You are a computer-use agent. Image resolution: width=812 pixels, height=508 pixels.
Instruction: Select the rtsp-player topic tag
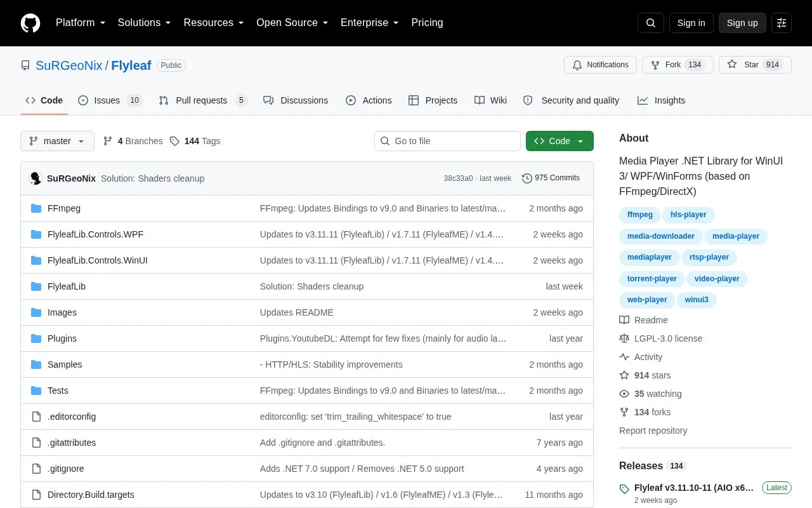pyautogui.click(x=709, y=257)
